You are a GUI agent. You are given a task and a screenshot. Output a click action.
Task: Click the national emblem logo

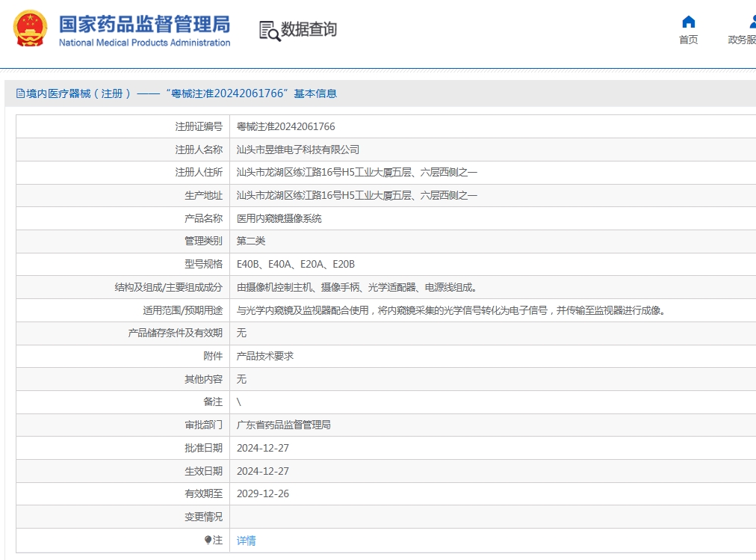click(30, 28)
